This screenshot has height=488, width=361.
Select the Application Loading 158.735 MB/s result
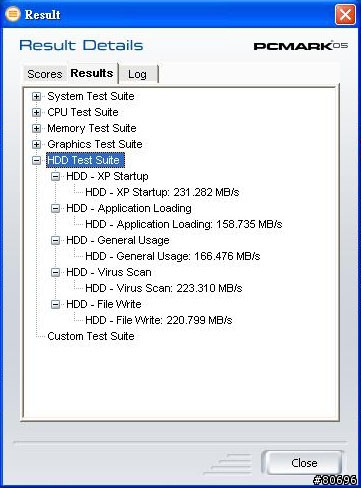184,224
